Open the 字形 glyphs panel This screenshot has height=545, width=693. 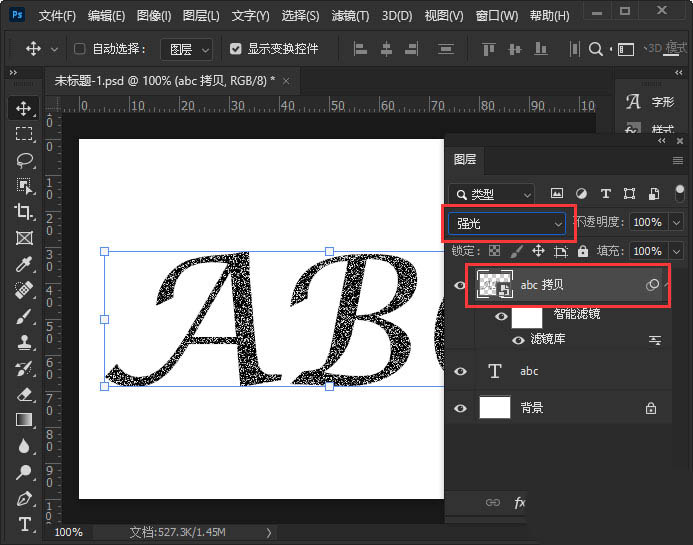[x=650, y=102]
